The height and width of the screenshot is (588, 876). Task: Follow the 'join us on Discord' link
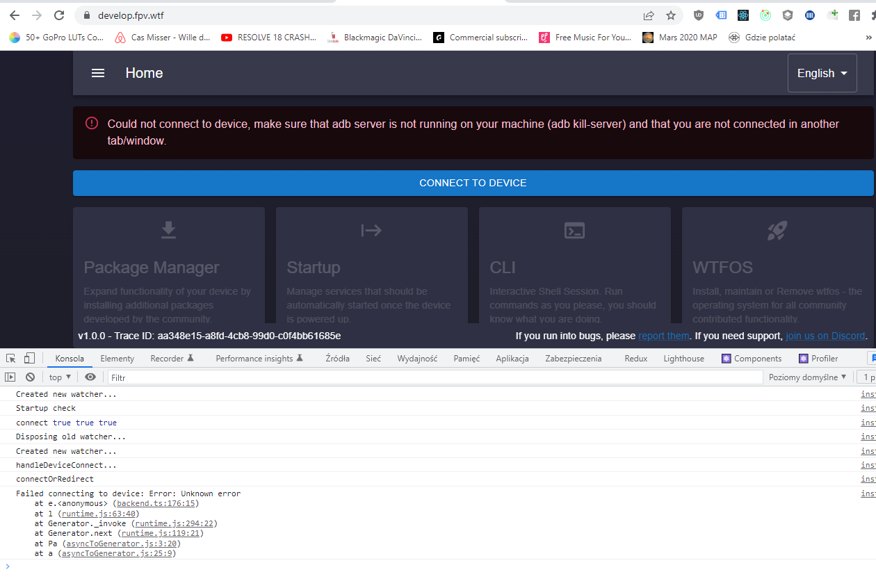(x=825, y=336)
